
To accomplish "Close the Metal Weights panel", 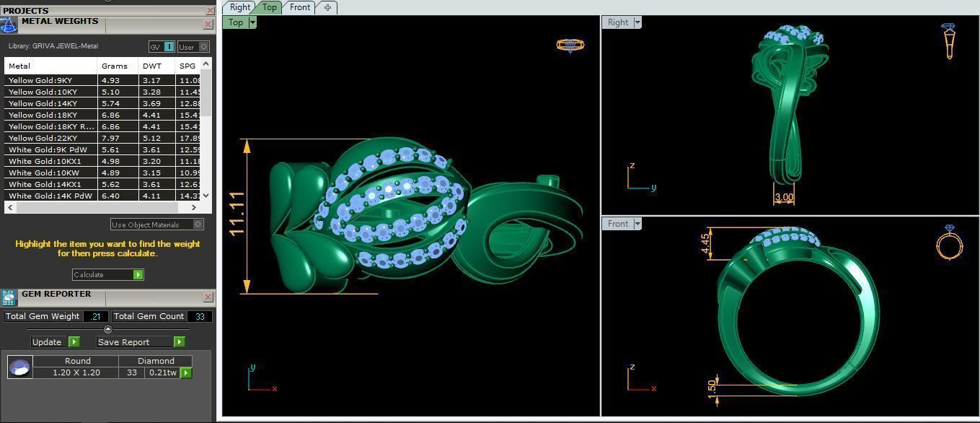I will pos(208,24).
